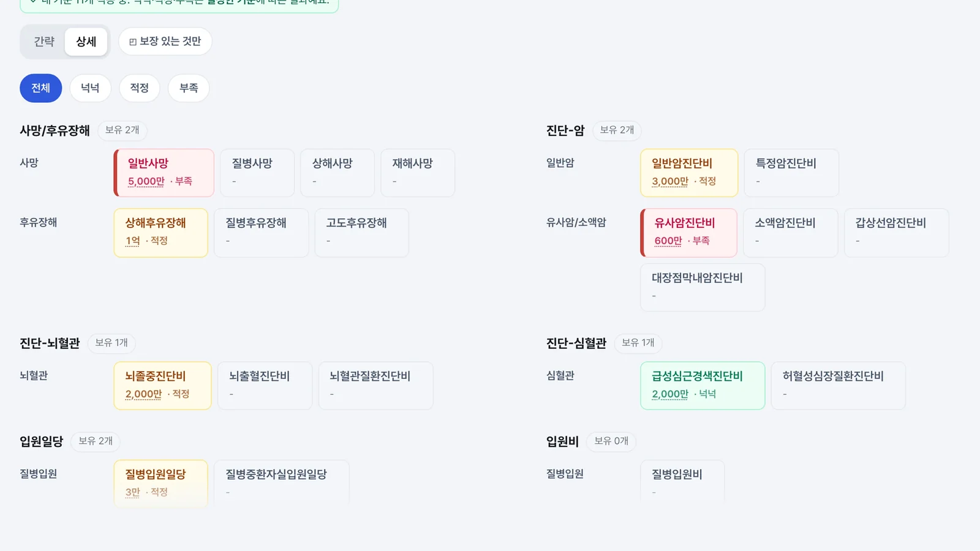Open the 허혈성심장질환진단비 card

[x=839, y=386]
